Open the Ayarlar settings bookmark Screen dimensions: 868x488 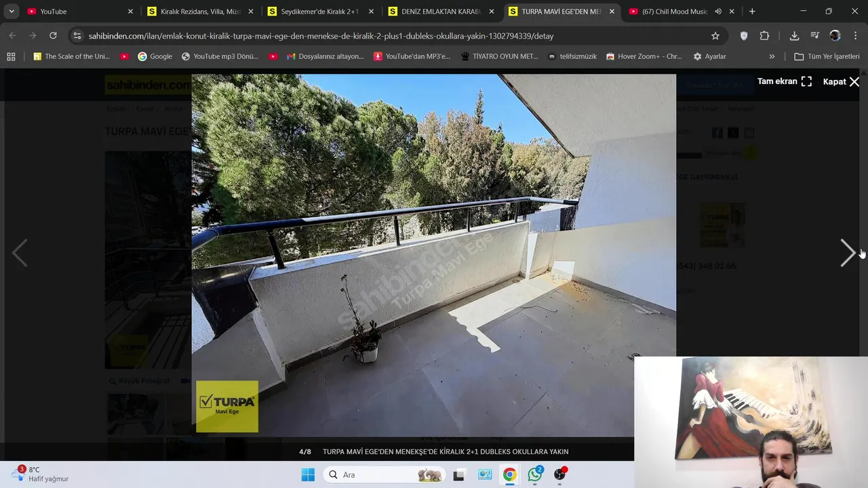click(709, 56)
